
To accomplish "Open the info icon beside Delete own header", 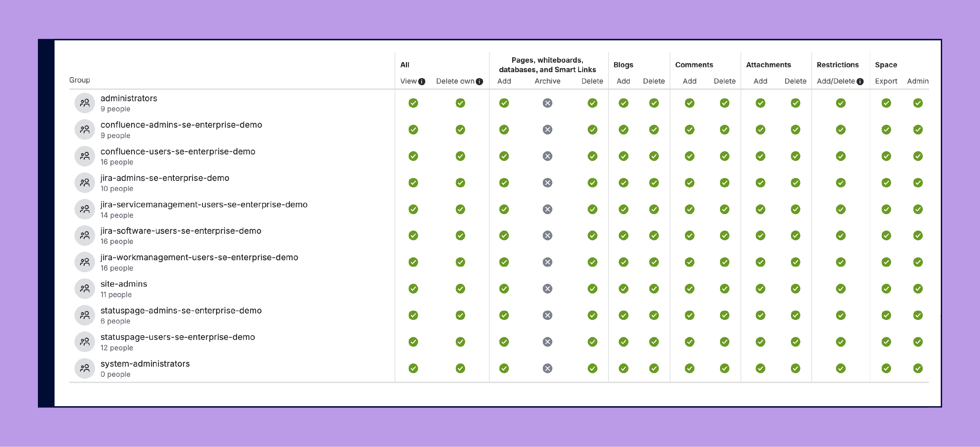I will click(x=479, y=81).
